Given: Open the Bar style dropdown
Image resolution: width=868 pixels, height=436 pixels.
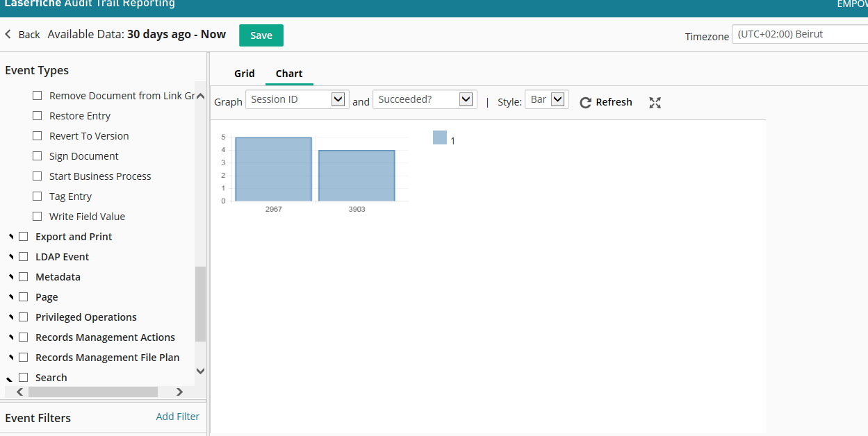Looking at the screenshot, I should coord(547,99).
